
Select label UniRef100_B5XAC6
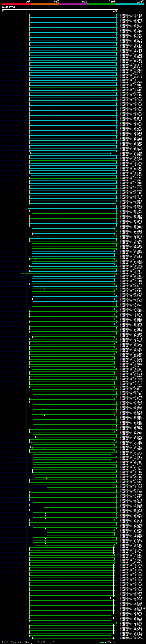click(x=131, y=203)
